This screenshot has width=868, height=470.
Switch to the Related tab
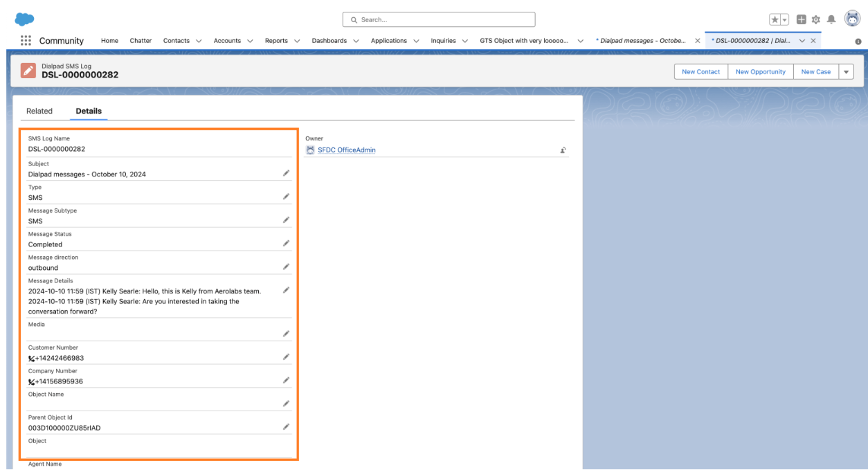[x=39, y=111]
